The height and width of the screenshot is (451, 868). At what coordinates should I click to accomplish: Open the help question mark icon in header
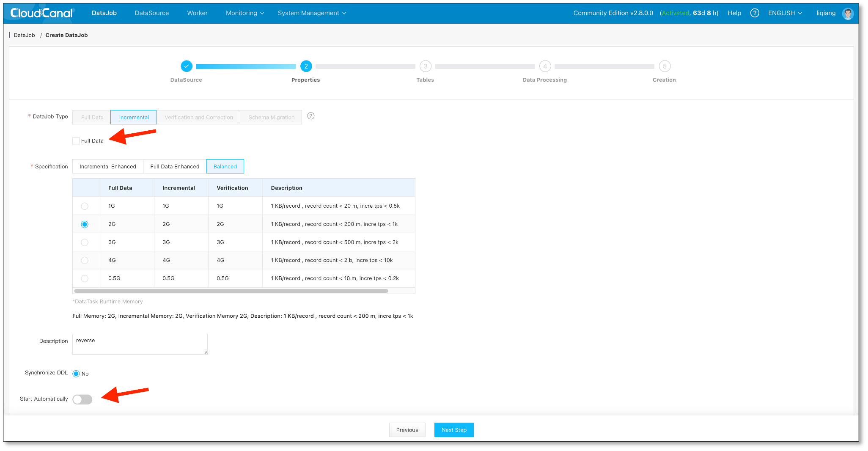pos(754,13)
